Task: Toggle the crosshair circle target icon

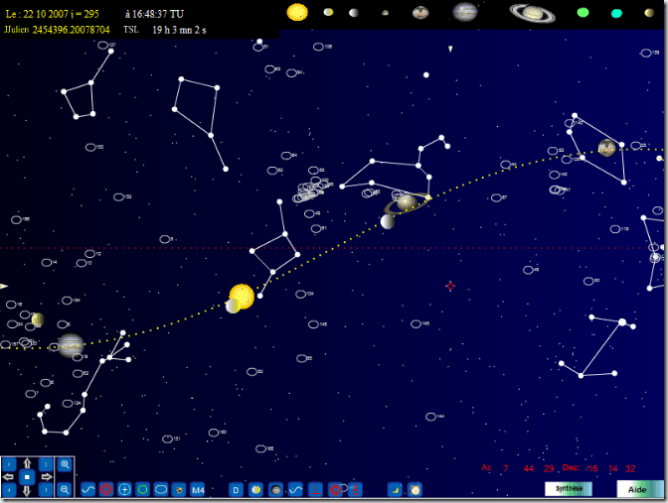Action: click(125, 489)
